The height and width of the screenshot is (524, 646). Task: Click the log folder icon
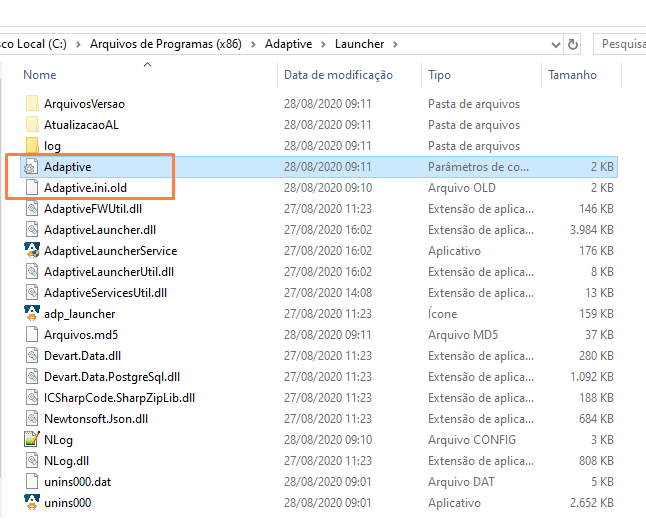32,145
